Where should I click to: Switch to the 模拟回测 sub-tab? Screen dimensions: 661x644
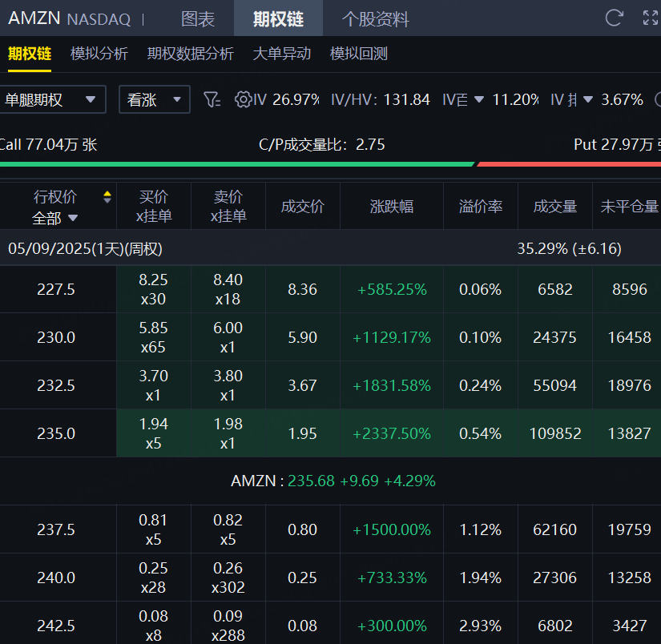click(359, 54)
